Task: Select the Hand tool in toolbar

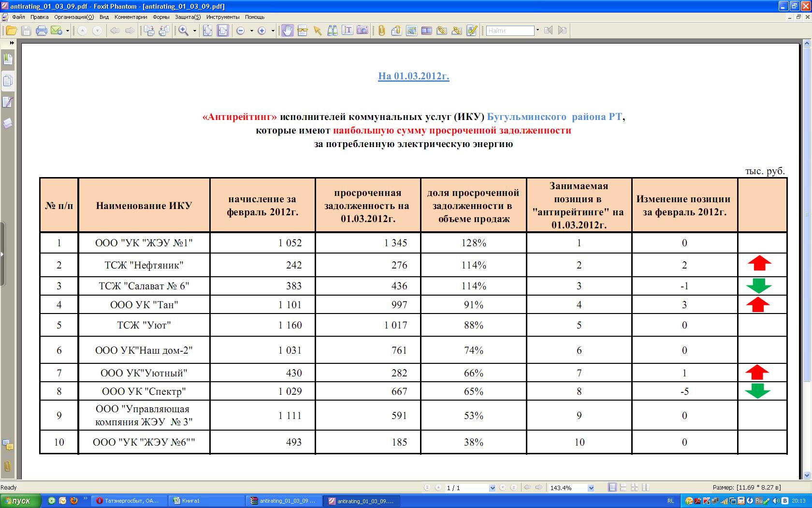Action: [x=288, y=30]
